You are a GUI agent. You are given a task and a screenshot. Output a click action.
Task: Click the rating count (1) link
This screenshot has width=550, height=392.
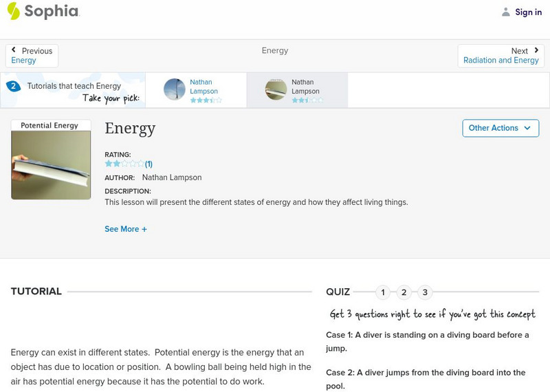[148, 164]
